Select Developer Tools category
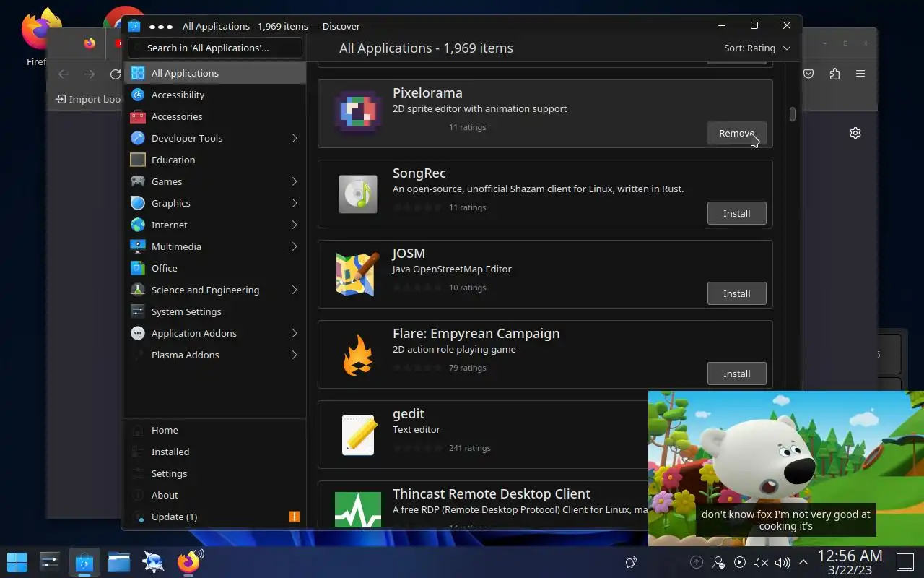The image size is (924, 578). (x=215, y=138)
